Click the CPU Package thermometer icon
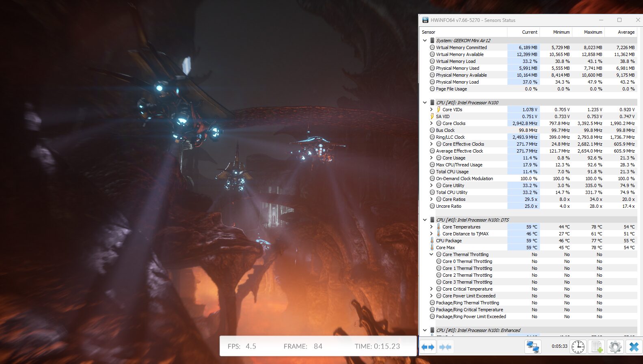643x364 pixels. [x=432, y=241]
